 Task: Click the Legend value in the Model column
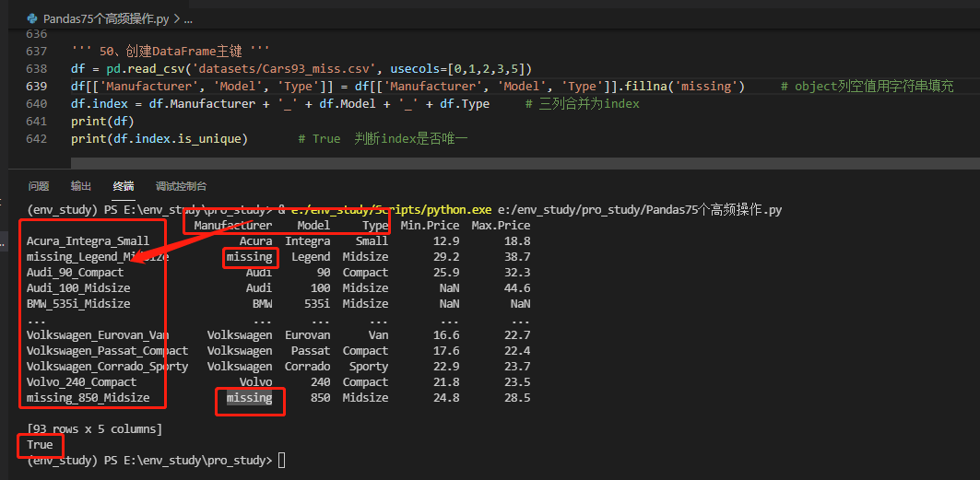[x=311, y=256]
